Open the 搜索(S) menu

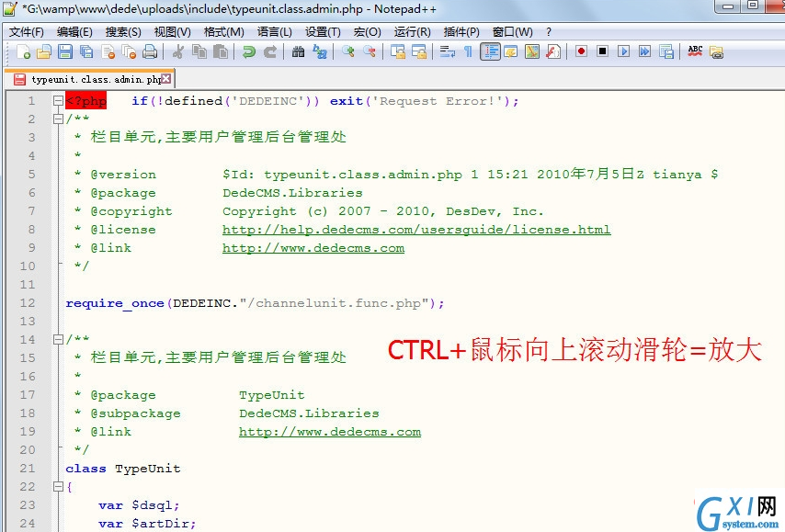coord(123,32)
